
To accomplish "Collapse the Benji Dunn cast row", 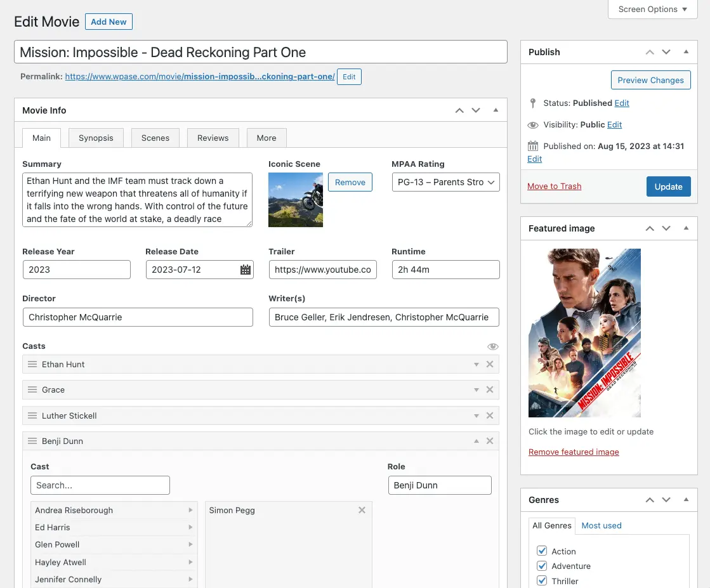I will point(477,441).
